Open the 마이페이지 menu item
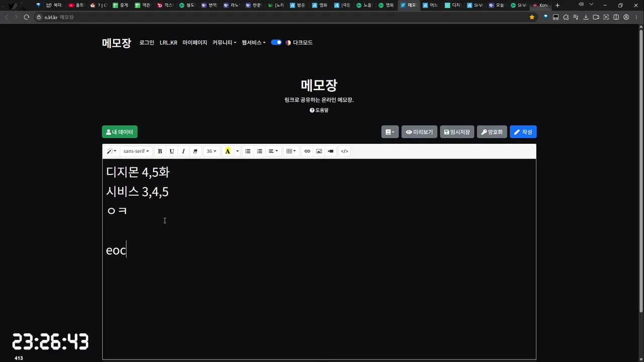644x362 pixels. tap(195, 43)
